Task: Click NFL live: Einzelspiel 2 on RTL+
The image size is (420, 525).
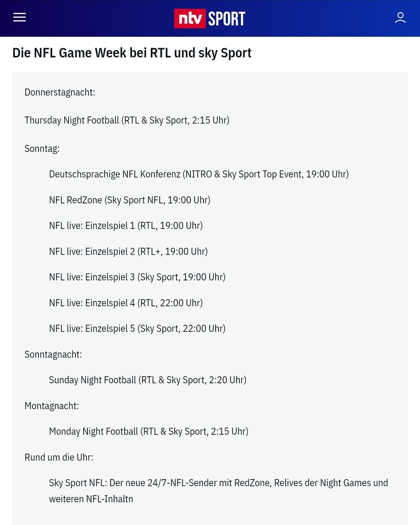Action: point(128,252)
